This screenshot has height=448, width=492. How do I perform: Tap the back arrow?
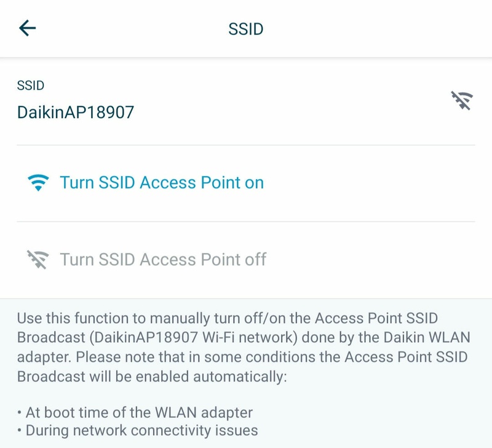coord(28,28)
